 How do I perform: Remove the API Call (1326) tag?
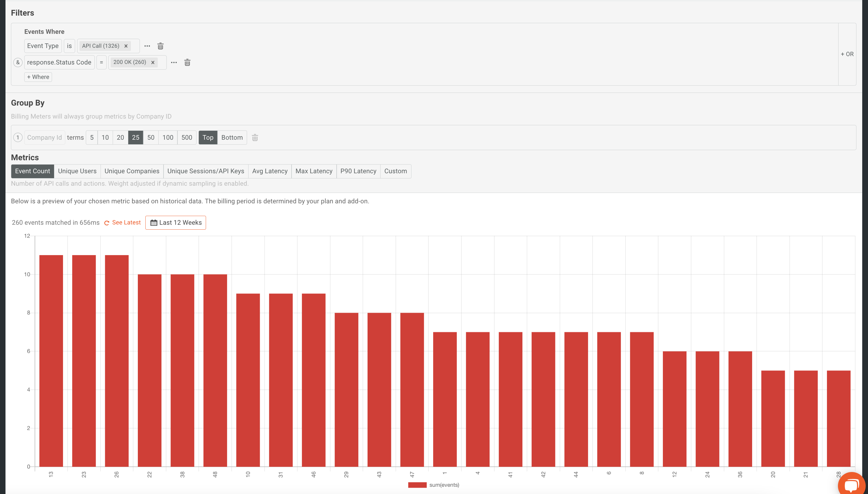[126, 46]
